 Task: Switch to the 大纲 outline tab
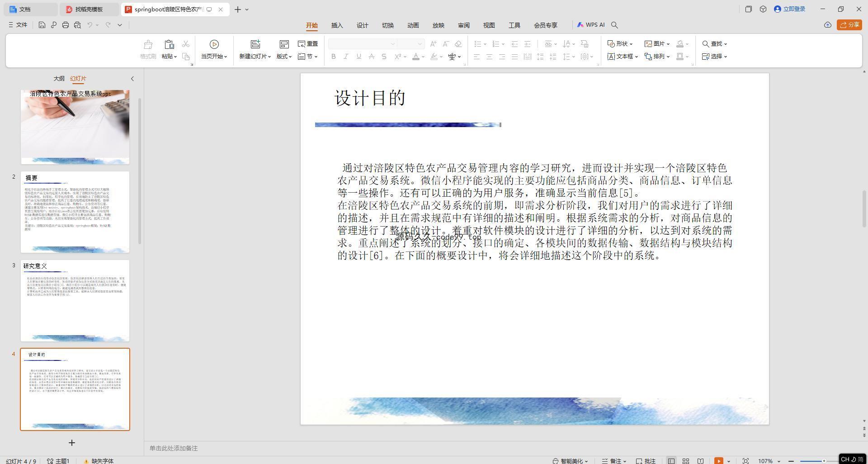pyautogui.click(x=59, y=79)
